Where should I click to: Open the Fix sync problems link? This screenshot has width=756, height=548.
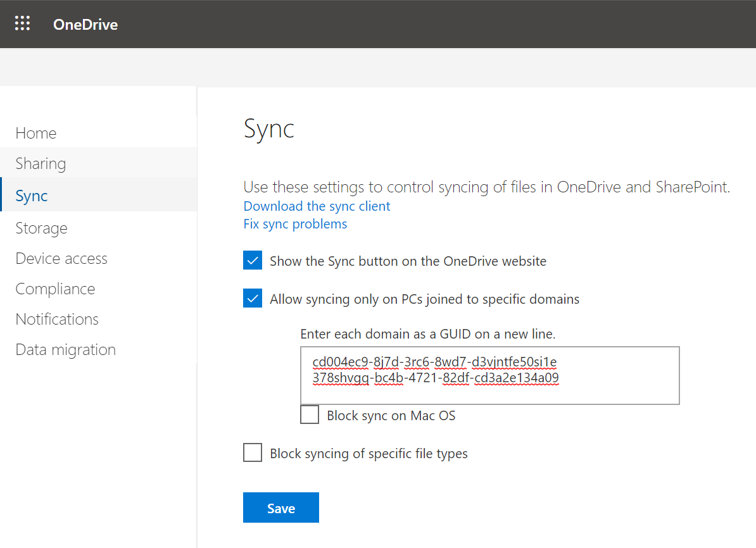[295, 224]
